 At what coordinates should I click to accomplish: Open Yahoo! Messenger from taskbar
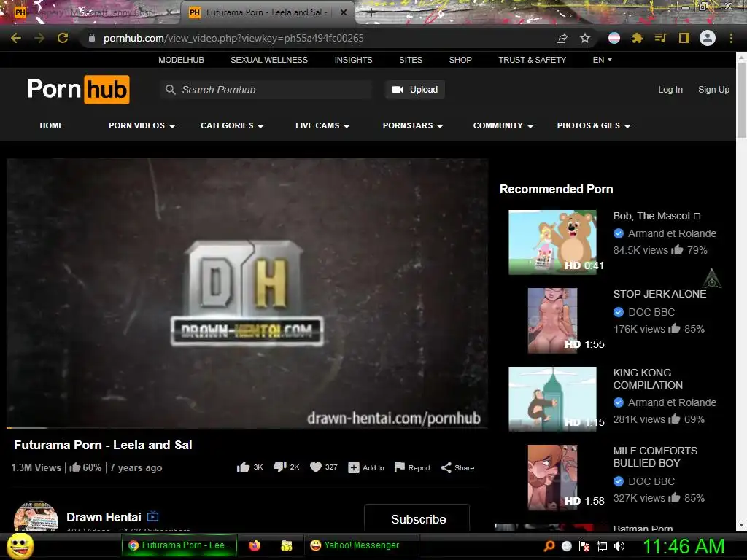(361, 545)
